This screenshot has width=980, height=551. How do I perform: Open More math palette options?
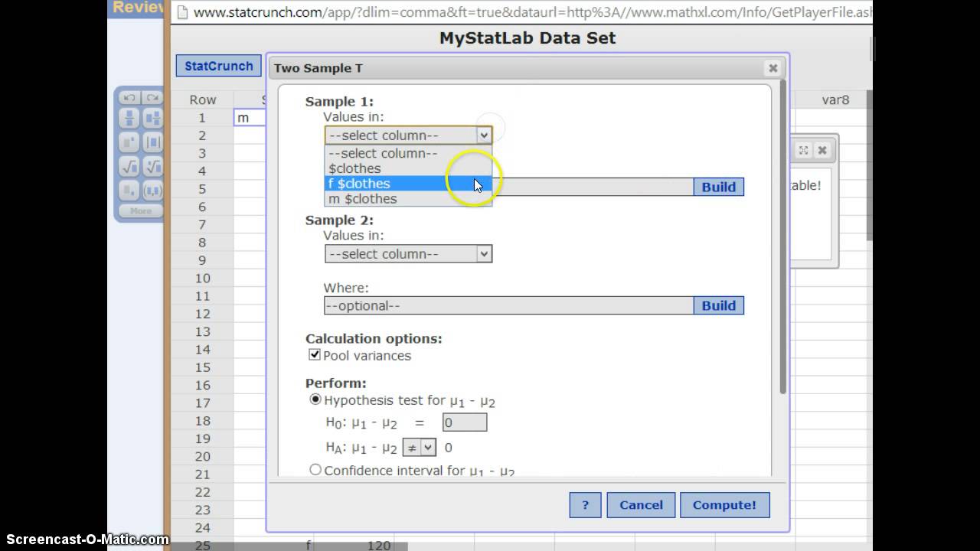pos(141,210)
